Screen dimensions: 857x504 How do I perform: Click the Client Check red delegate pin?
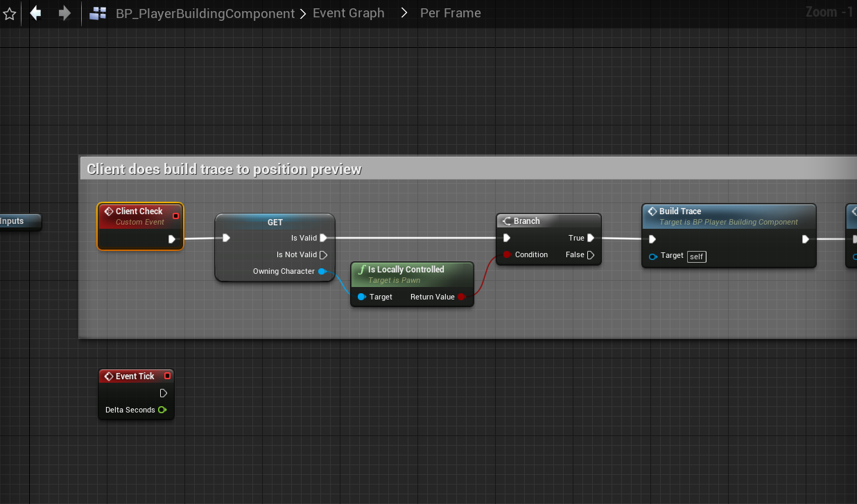(x=175, y=216)
